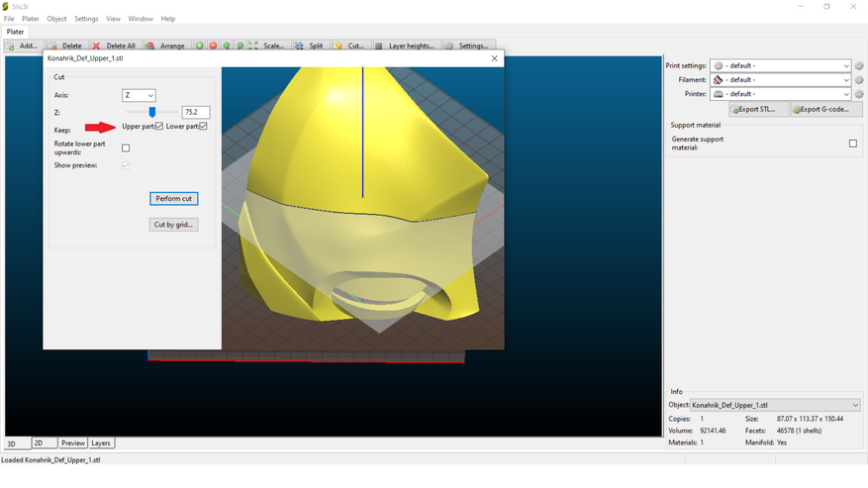This screenshot has width=868, height=488.
Task: Enable Rotate lower part upwards checkbox
Action: [x=126, y=147]
